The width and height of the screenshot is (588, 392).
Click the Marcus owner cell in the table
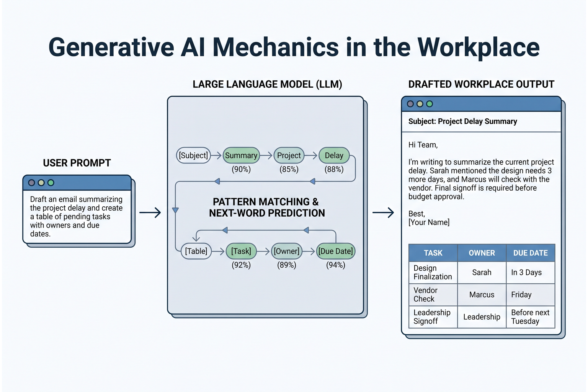pos(482,295)
